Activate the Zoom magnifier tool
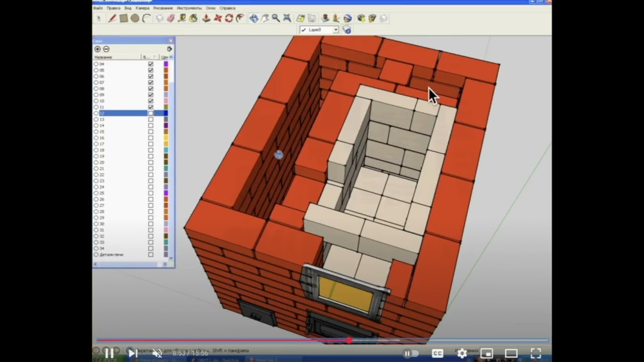644x362 pixels. click(276, 18)
